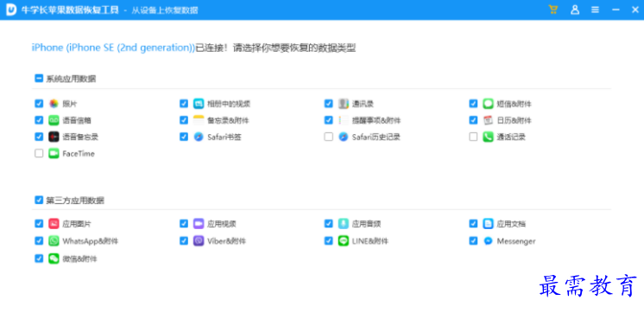Uncheck the WhatsApp&附件 checkbox
The width and height of the screenshot is (644, 313).
click(39, 240)
